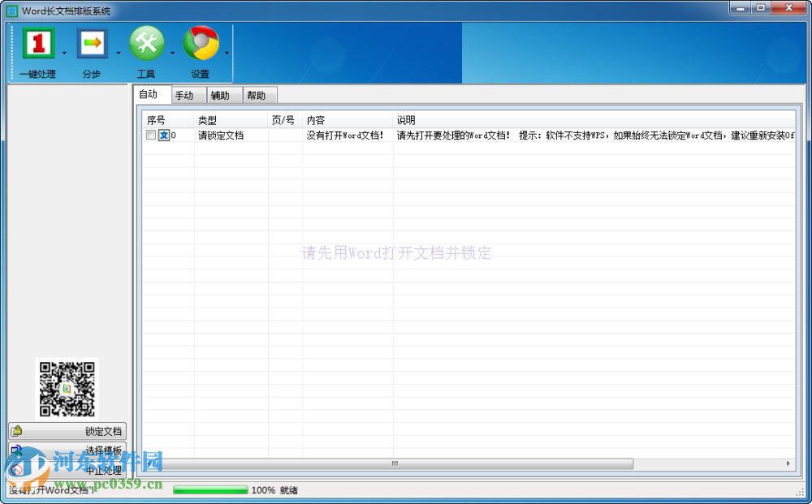
Task: Click the QR code image in the sidebar
Action: pyautogui.click(x=68, y=389)
